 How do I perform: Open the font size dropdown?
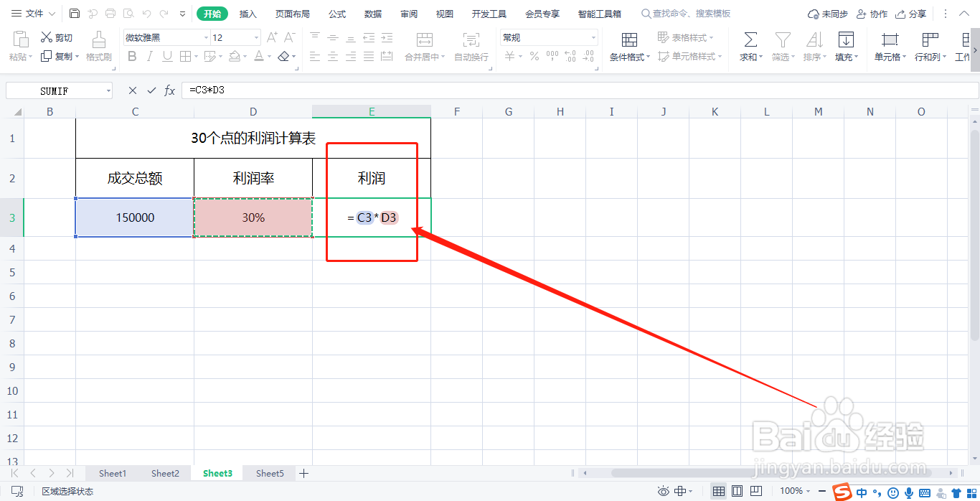[x=255, y=36]
